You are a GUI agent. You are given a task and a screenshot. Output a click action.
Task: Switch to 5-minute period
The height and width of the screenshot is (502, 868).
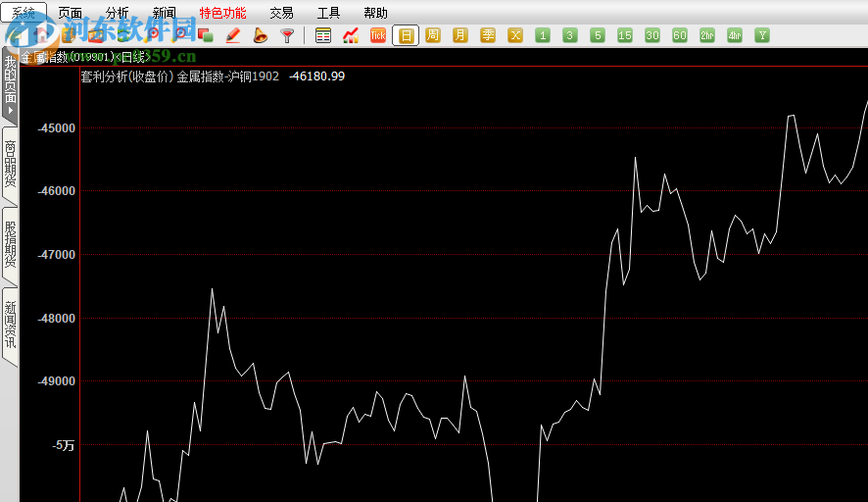[x=598, y=35]
